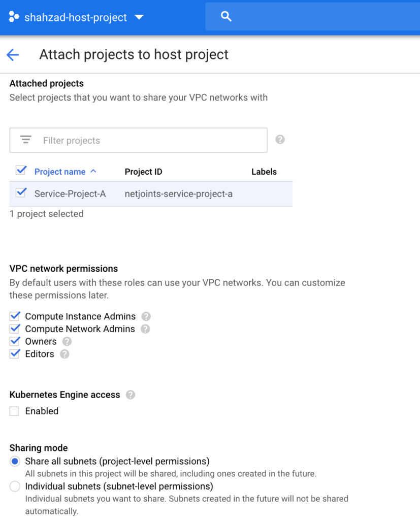Image resolution: width=420 pixels, height=520 pixels.
Task: Enable Kubernetes Engine access checkbox
Action: pos(14,411)
